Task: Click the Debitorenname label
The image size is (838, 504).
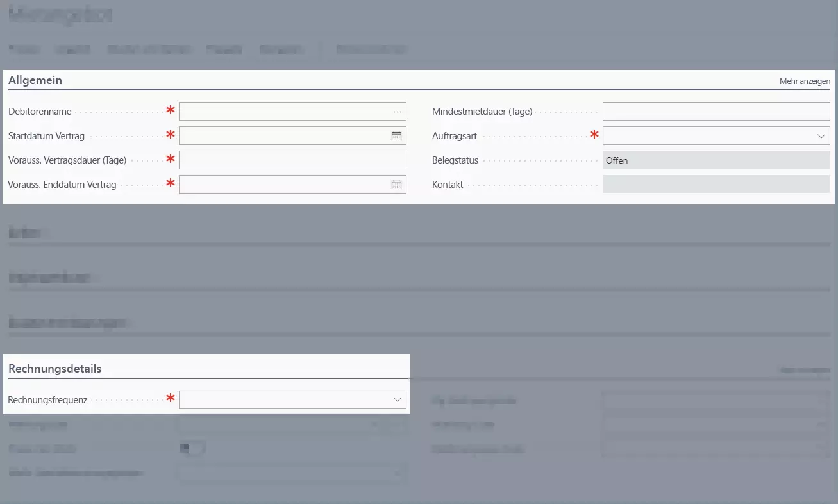Action: pyautogui.click(x=40, y=112)
